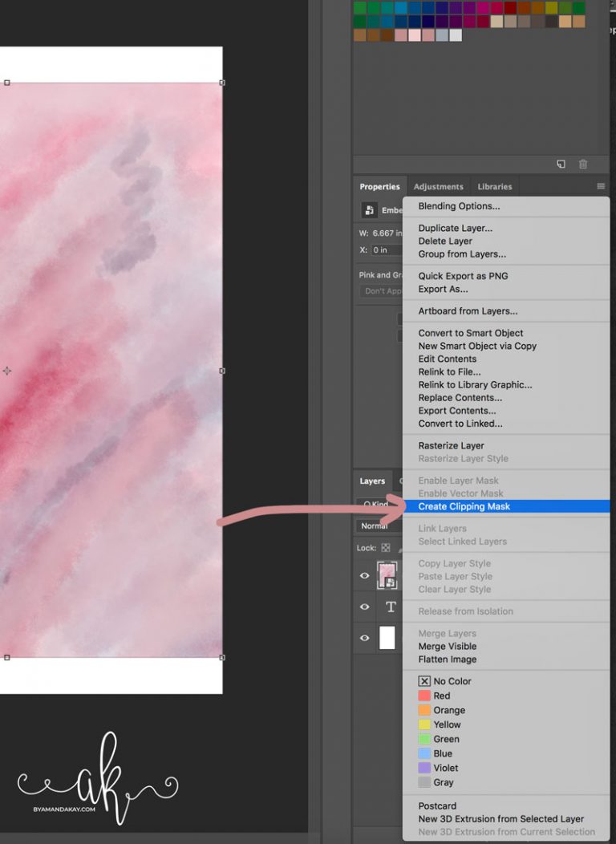
Task: Select the watercolor smart object layer thumbnail
Action: pyautogui.click(x=387, y=575)
